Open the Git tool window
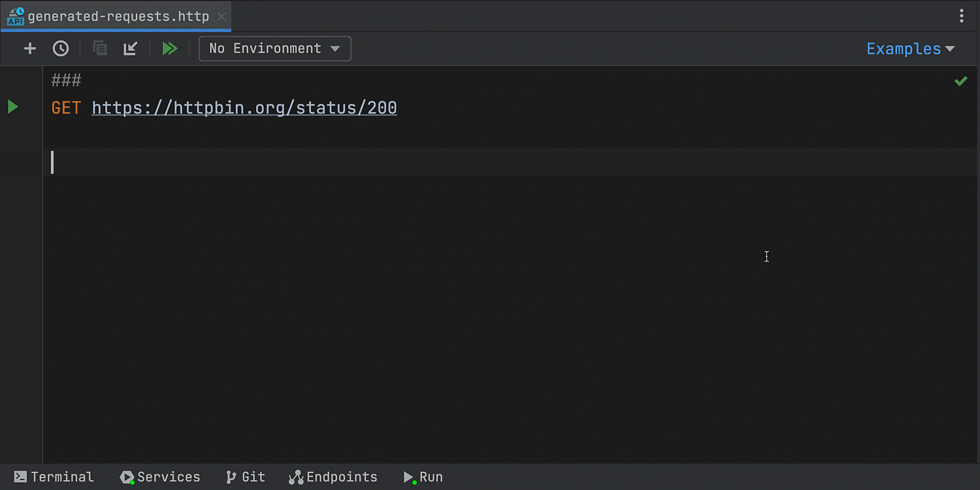 pos(246,477)
